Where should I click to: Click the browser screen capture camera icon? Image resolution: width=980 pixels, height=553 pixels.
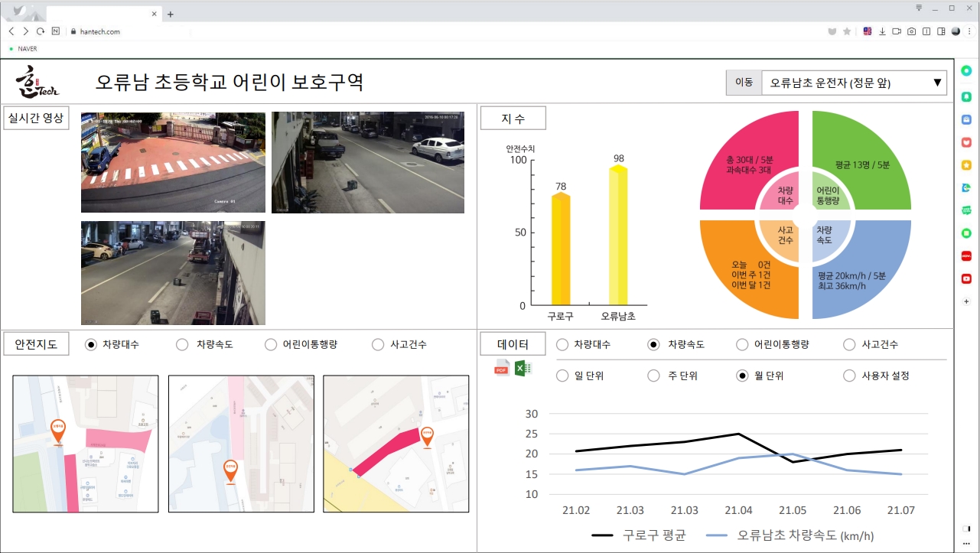911,31
